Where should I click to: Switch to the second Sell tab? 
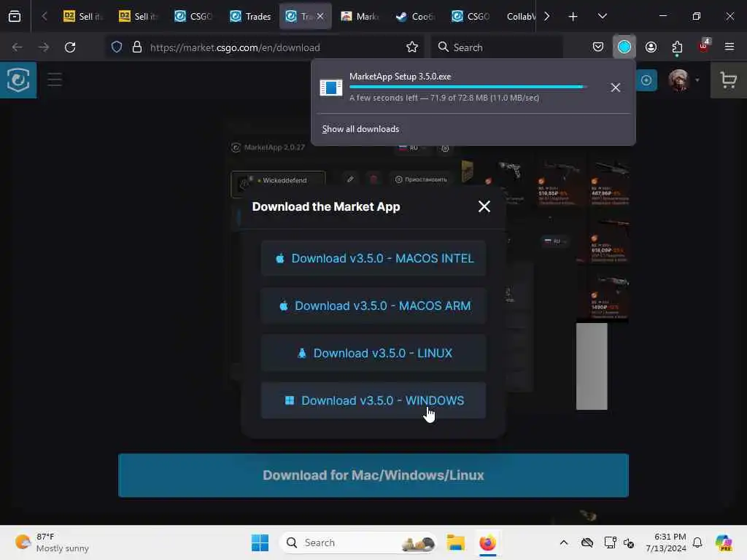(139, 16)
